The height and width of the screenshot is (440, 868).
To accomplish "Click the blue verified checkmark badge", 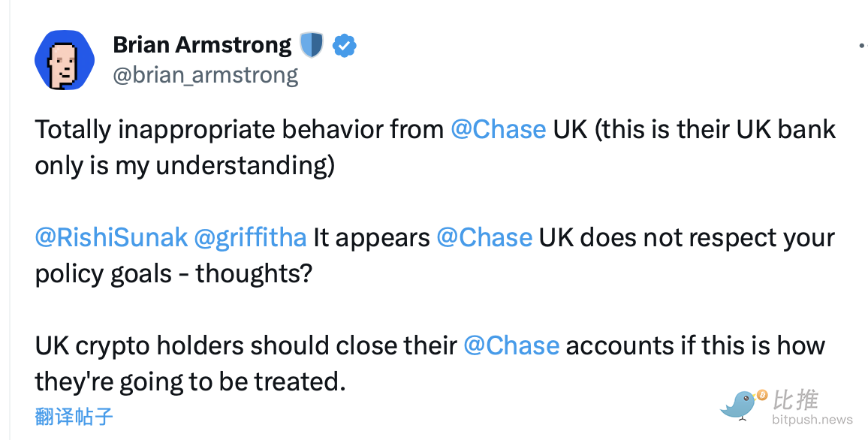I will 344,46.
